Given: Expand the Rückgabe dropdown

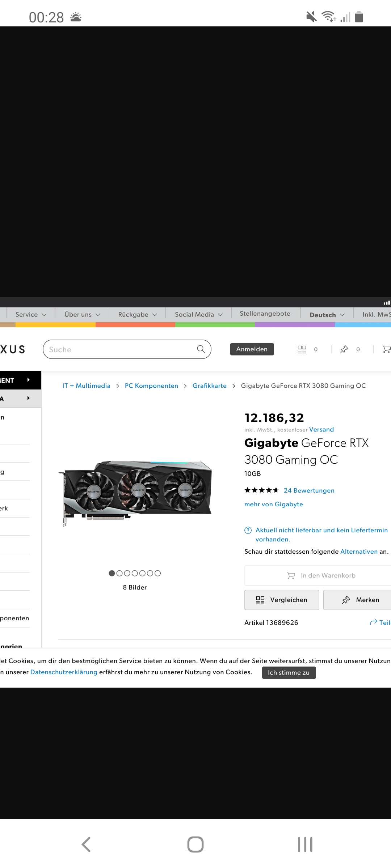Looking at the screenshot, I should tap(138, 314).
